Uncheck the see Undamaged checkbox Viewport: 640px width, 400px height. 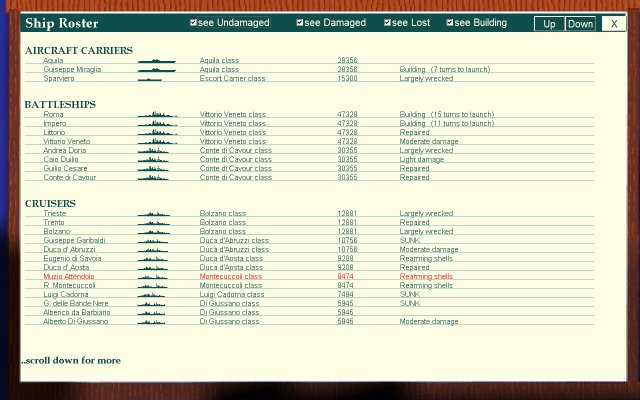pos(194,23)
